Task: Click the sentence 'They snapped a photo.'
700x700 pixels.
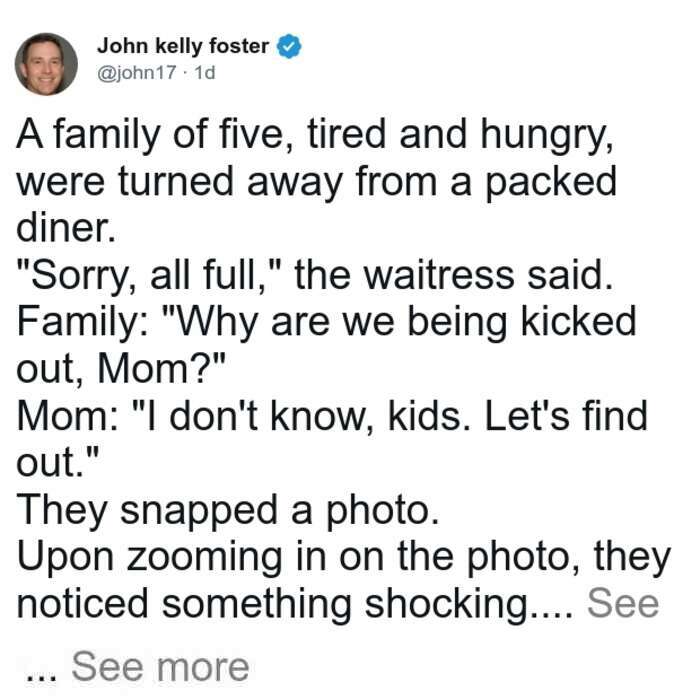Action: pyautogui.click(x=228, y=510)
